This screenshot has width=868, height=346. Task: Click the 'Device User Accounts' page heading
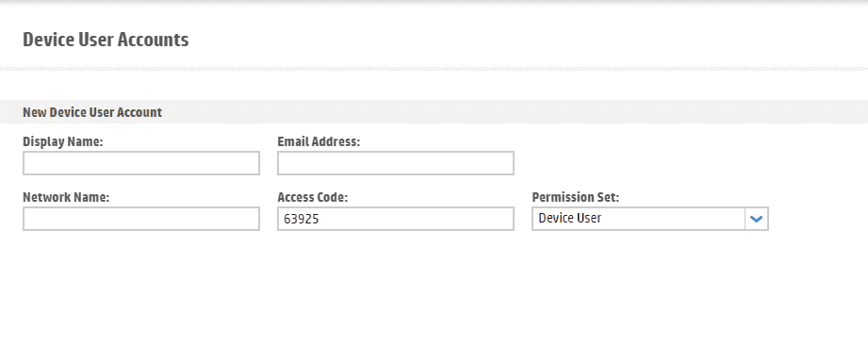(x=106, y=40)
